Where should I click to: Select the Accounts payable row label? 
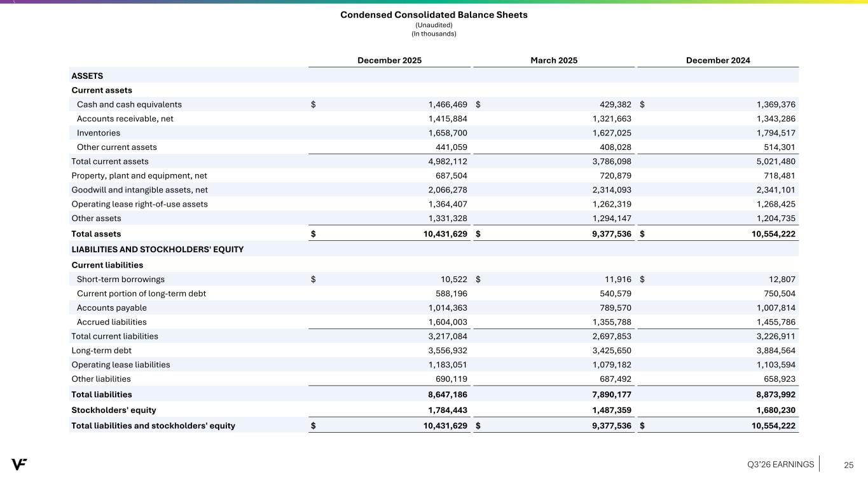pos(112,308)
